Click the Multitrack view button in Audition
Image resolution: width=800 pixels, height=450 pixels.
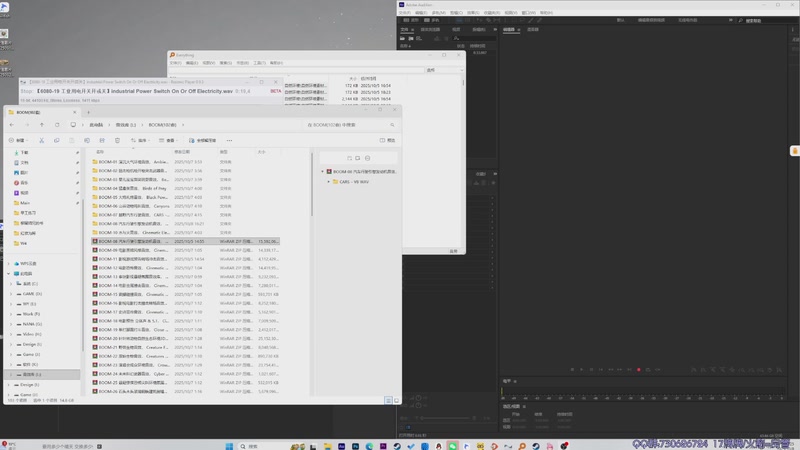tap(432, 20)
